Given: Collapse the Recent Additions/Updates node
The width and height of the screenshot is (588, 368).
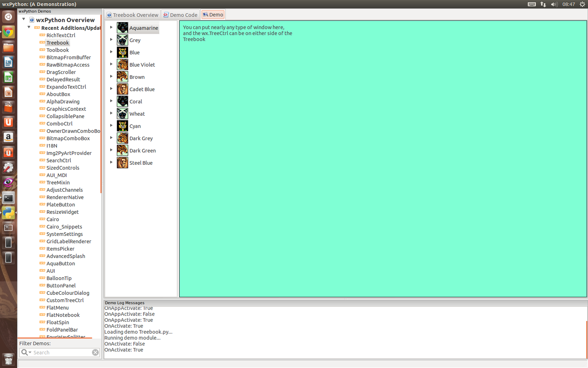Looking at the screenshot, I should pyautogui.click(x=29, y=27).
